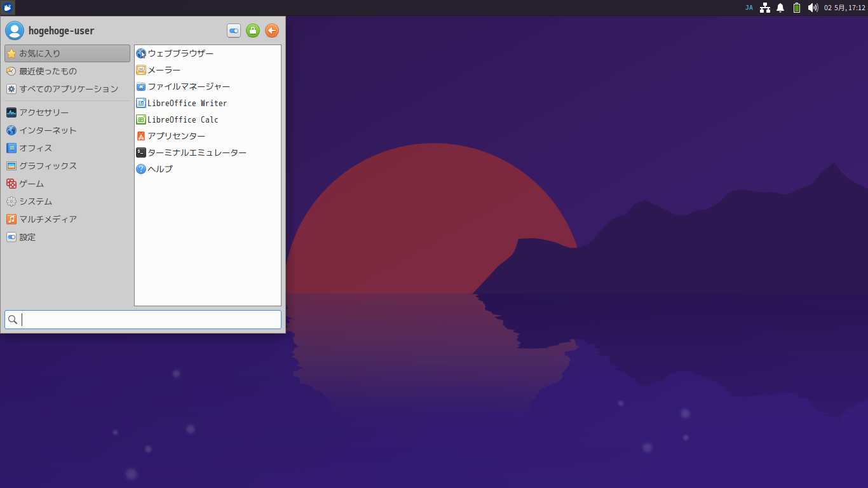This screenshot has height=488, width=868.
Task: Log out using the orange arrow button
Action: [271, 30]
